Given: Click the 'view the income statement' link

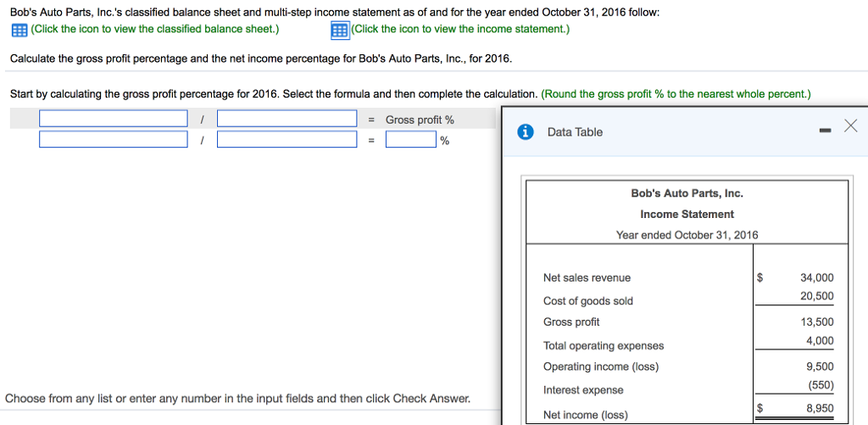Looking at the screenshot, I should click(x=460, y=30).
